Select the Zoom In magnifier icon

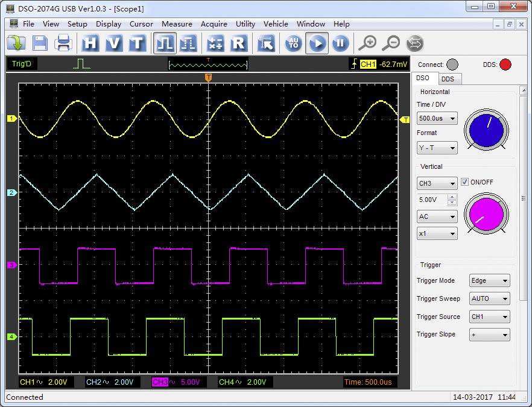(x=369, y=43)
